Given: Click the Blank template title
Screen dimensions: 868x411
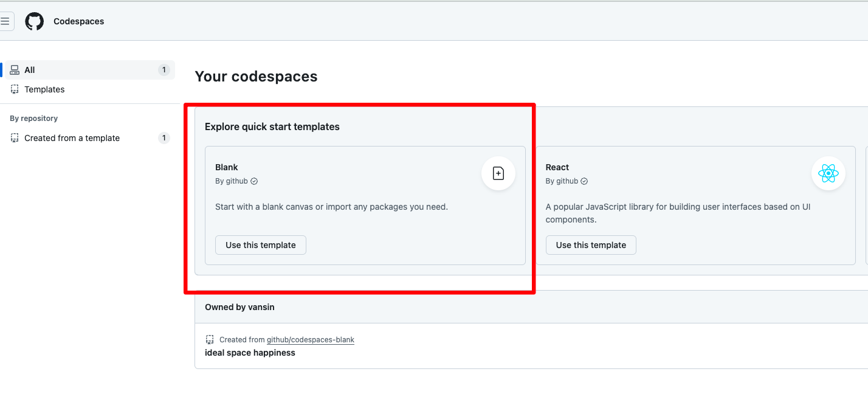Looking at the screenshot, I should 227,167.
